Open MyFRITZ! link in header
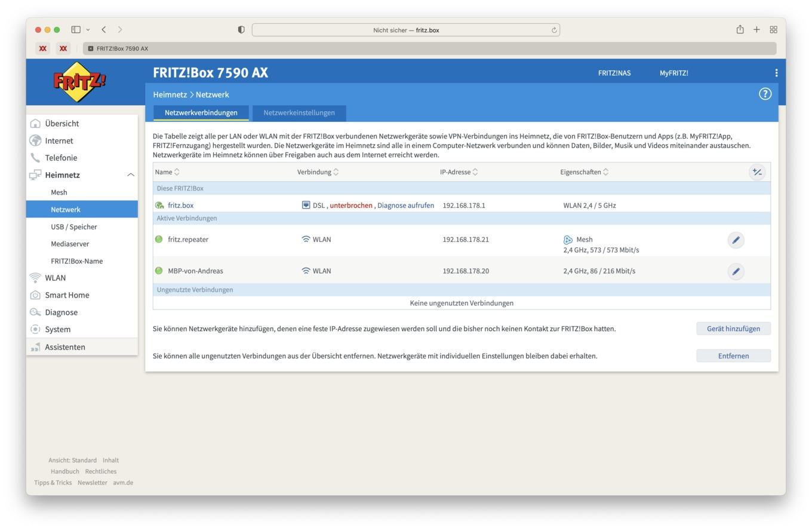The height and width of the screenshot is (530, 812). click(x=673, y=73)
